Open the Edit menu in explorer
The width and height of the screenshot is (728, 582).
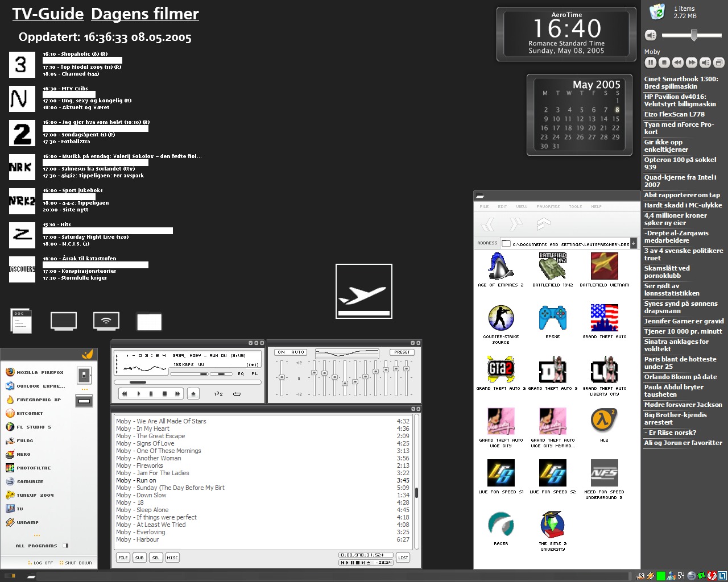click(503, 206)
